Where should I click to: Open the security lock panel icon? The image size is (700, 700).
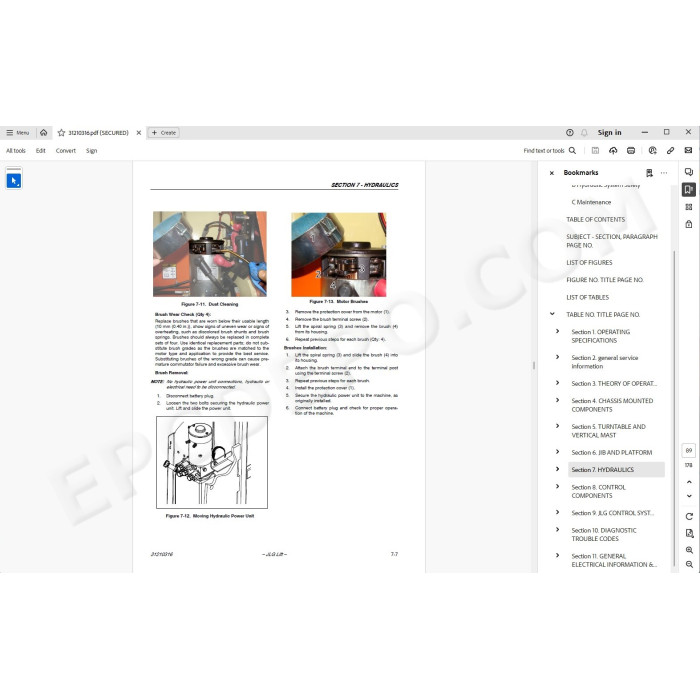point(689,224)
